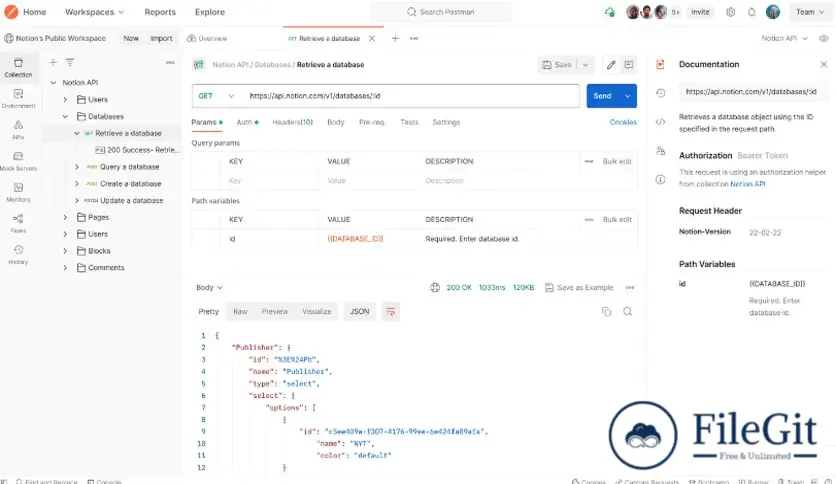Open the Flows sidebar panel
The image size is (836, 484).
[x=18, y=223]
